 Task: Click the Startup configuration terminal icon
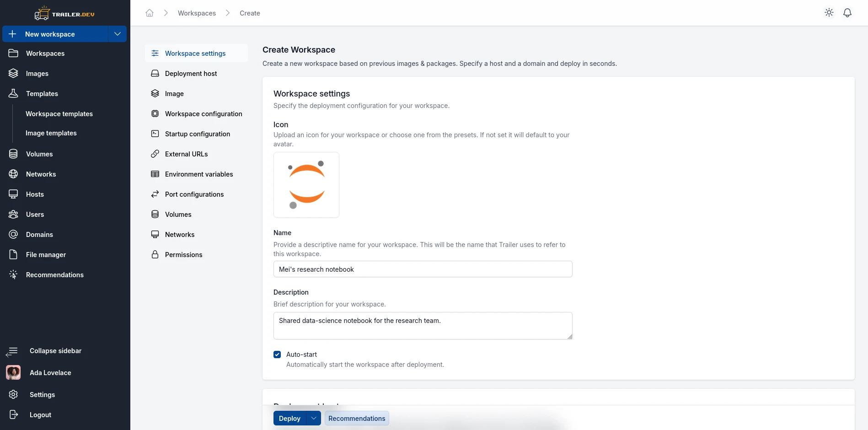(x=155, y=134)
